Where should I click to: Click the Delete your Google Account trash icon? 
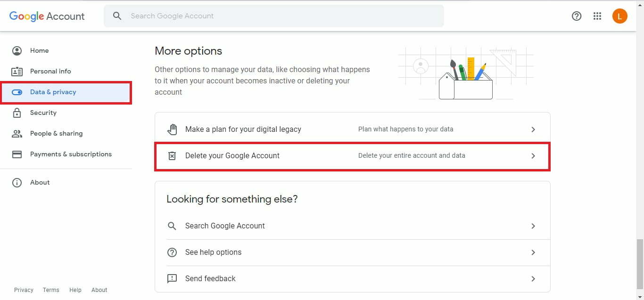(x=172, y=155)
